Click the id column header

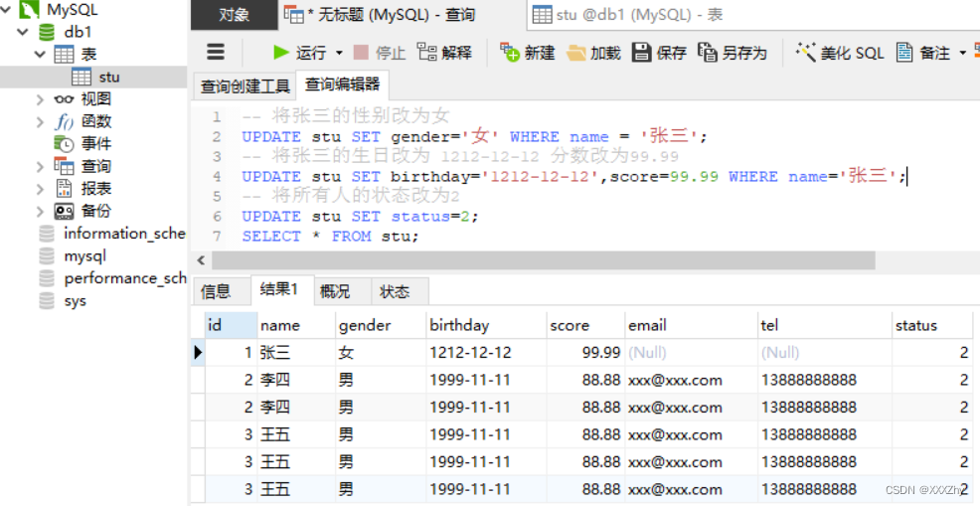(x=231, y=325)
